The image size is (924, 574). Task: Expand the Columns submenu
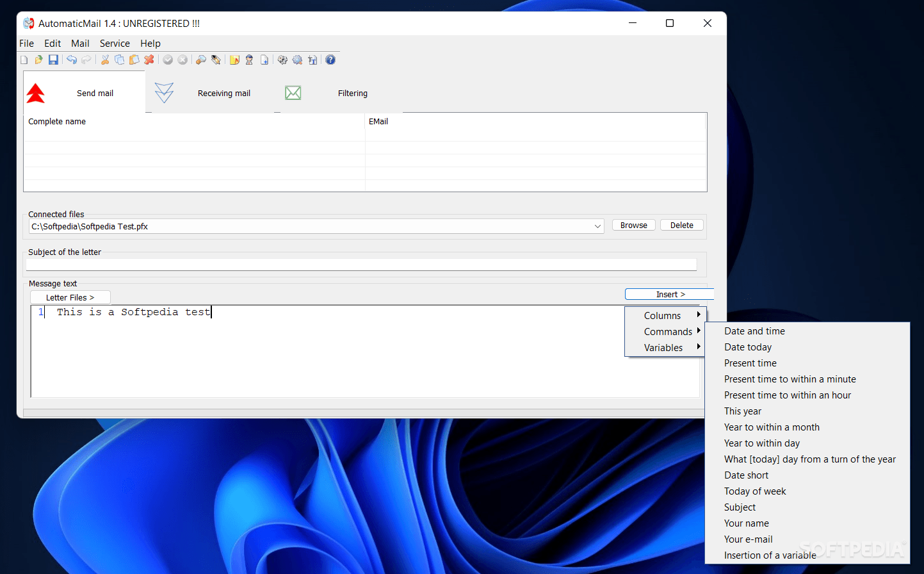click(666, 316)
